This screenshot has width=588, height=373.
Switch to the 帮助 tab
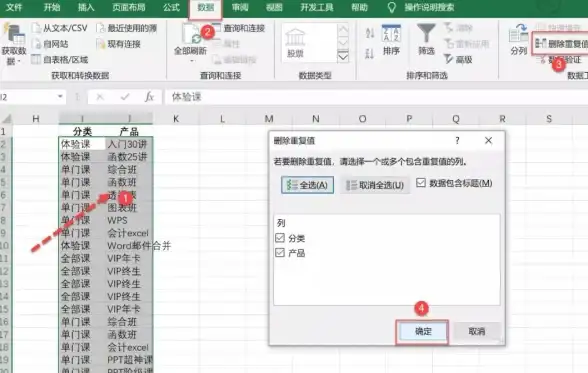pos(360,7)
